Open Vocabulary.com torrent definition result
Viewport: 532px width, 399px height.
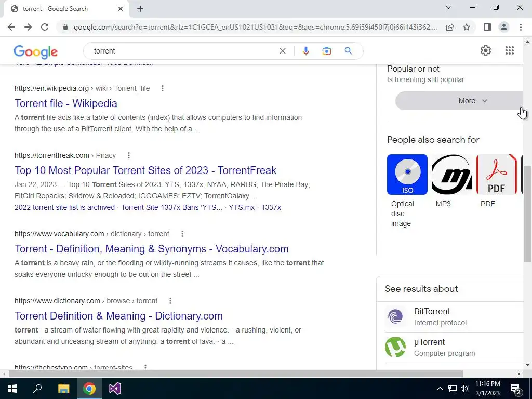(151, 249)
